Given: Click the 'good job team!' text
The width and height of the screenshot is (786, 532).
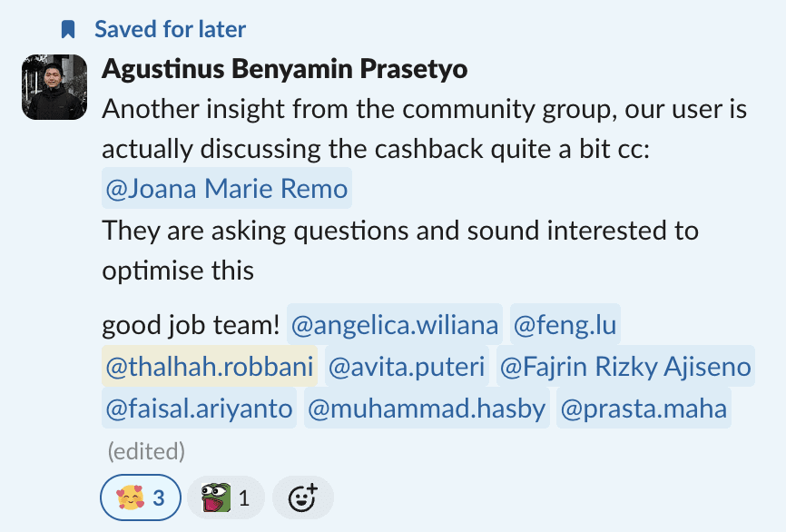Looking at the screenshot, I should click(191, 325).
